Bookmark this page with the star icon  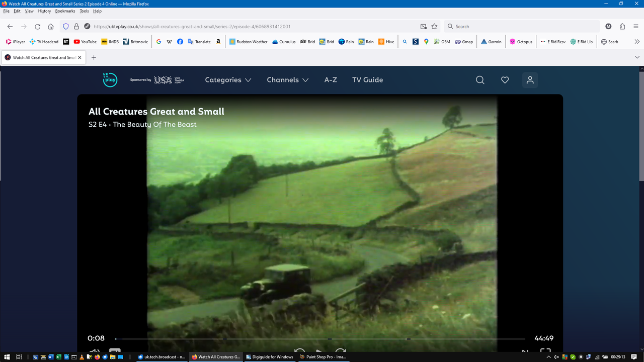tap(434, 27)
